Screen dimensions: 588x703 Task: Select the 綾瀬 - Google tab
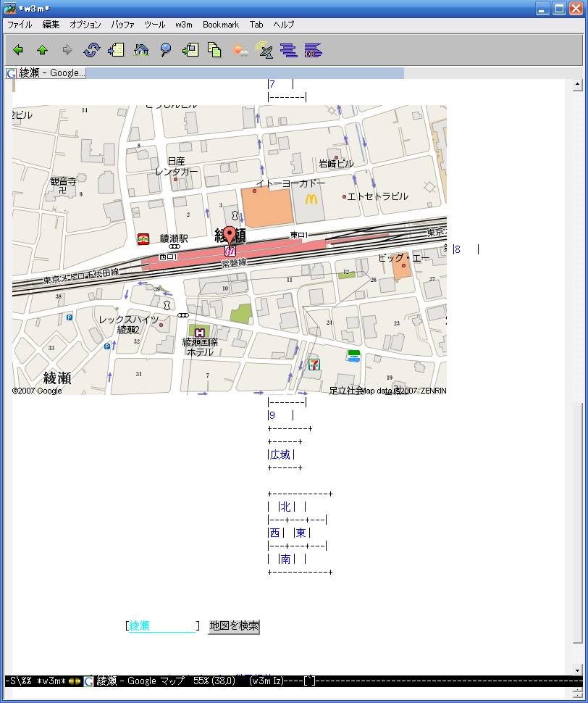tap(46, 73)
